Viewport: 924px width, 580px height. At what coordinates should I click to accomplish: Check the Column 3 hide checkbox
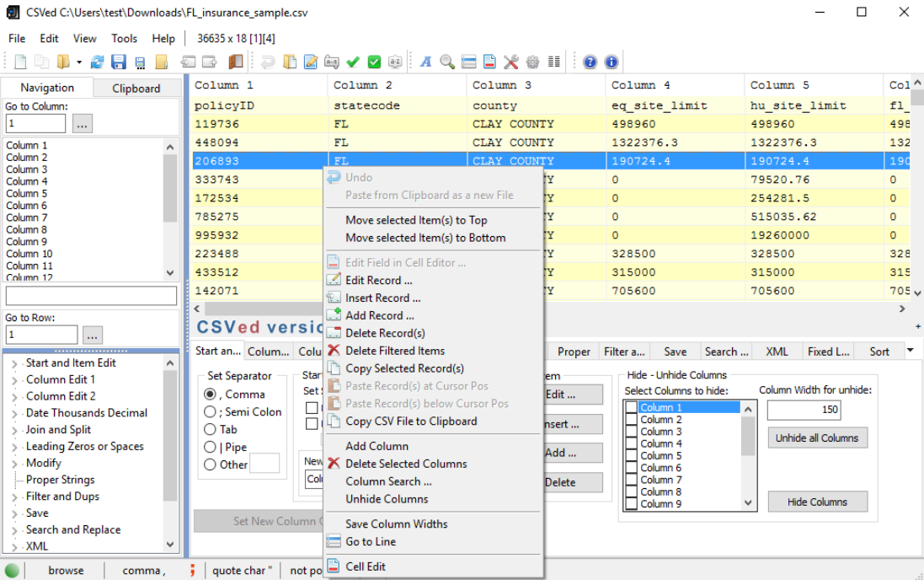point(631,432)
